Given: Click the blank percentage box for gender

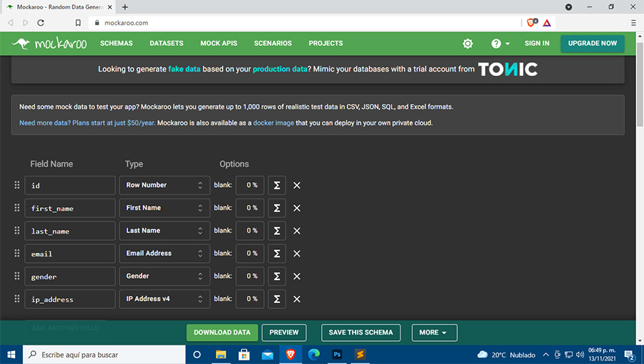Looking at the screenshot, I should (250, 277).
